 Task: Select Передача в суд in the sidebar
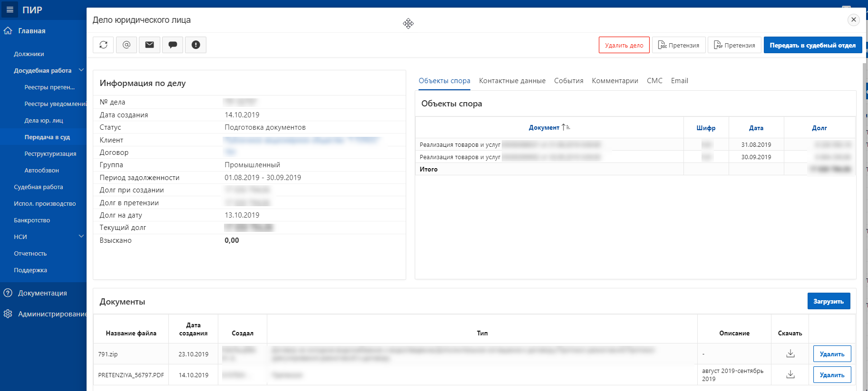[47, 137]
